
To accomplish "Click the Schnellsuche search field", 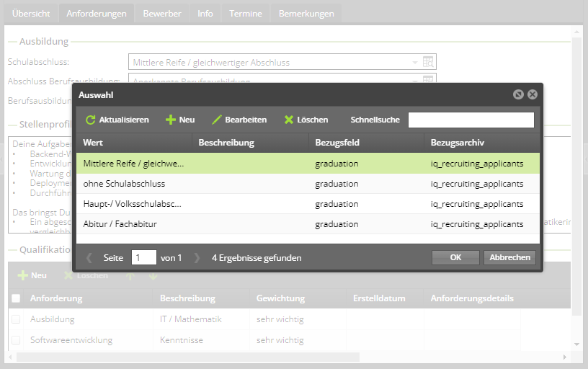I will click(471, 120).
